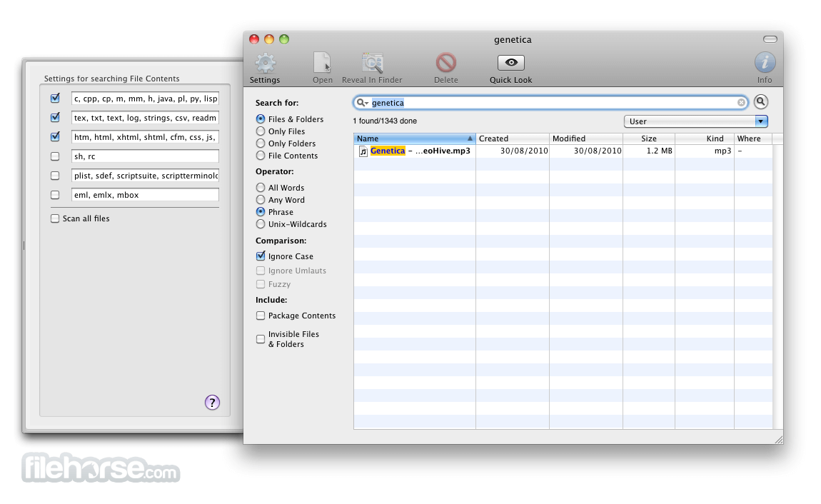Click the 1.2 MB size cell

[659, 151]
